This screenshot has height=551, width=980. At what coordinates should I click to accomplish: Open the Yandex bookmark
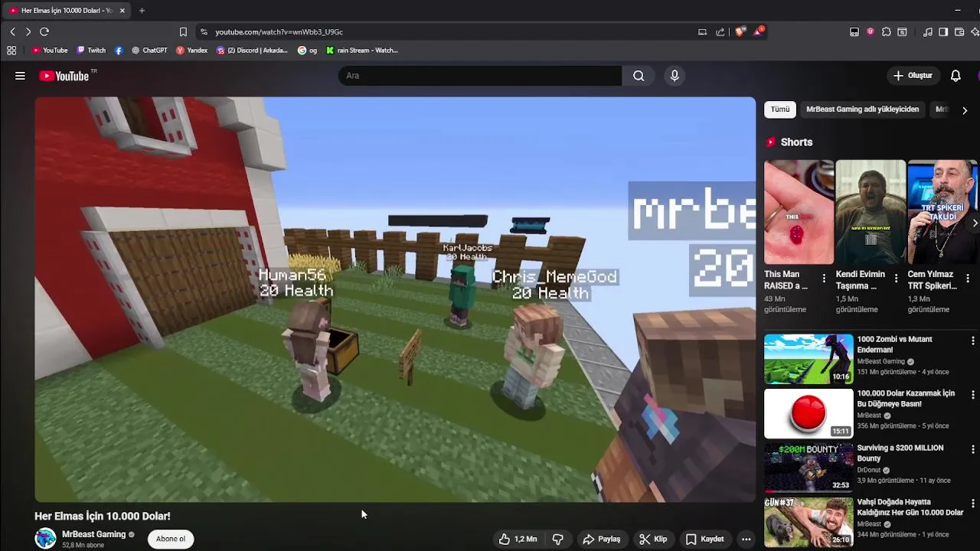click(x=191, y=51)
